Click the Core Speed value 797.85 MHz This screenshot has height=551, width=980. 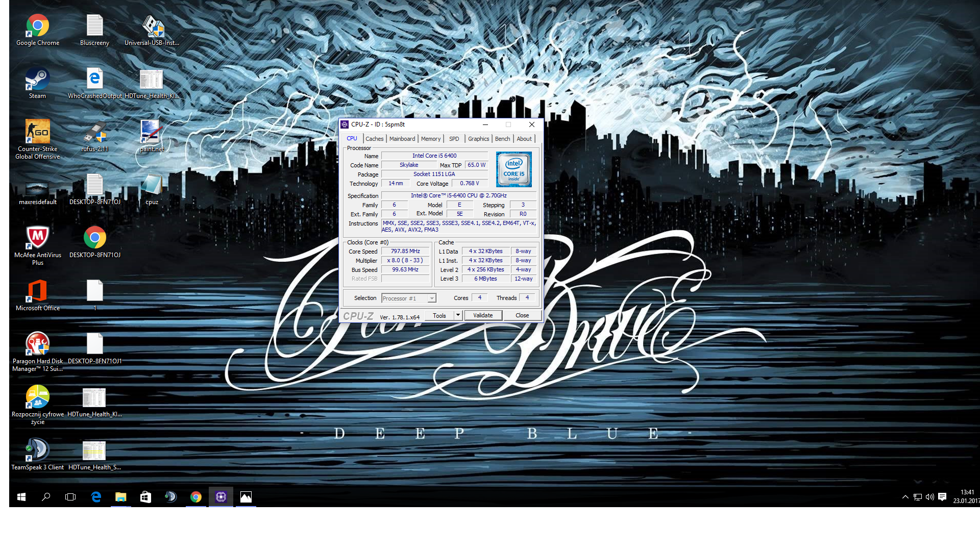click(x=405, y=252)
